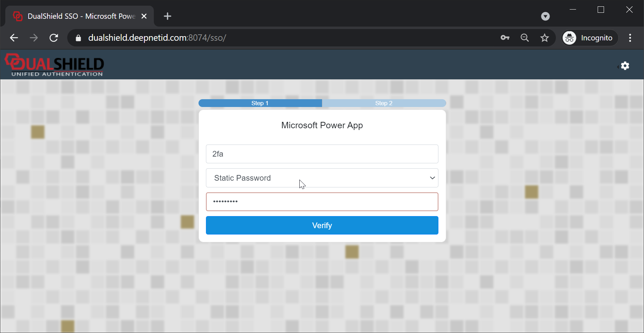Focus the username field containing 2fa
644x333 pixels.
click(x=322, y=154)
